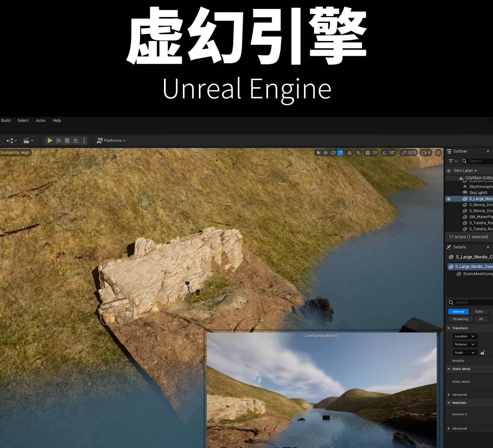Activate the Translate (move) gizmo tool
The image size is (493, 448).
[326, 153]
